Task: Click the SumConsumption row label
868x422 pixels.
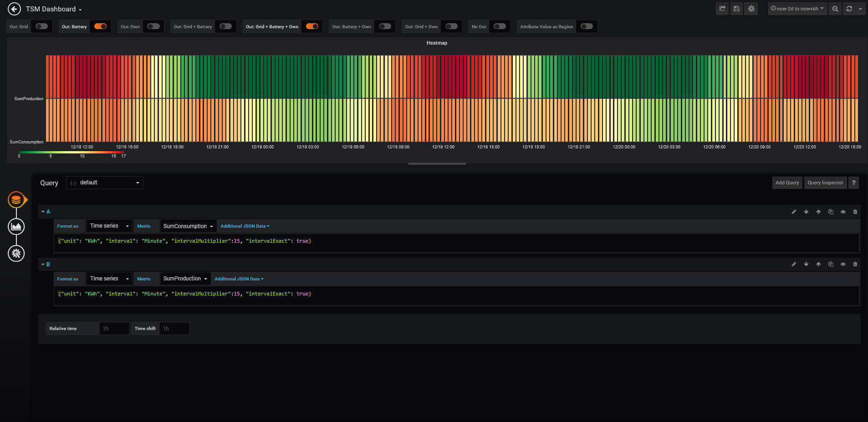Action: click(x=26, y=142)
